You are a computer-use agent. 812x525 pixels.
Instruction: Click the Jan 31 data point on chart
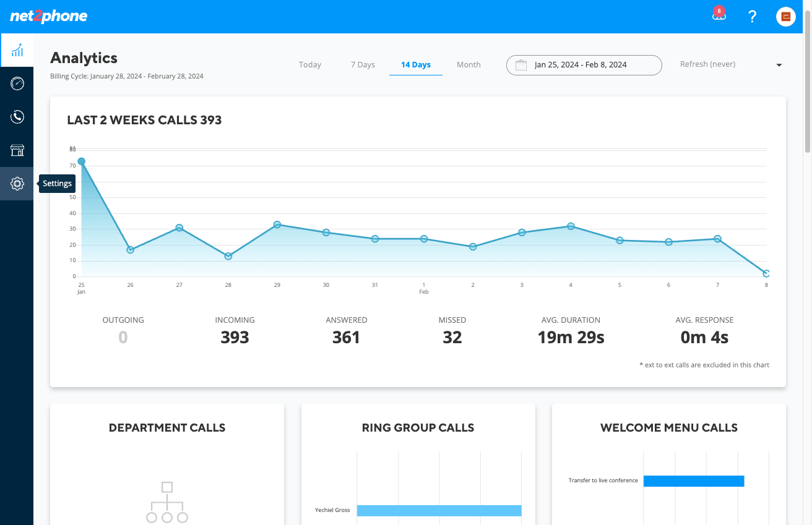point(375,239)
